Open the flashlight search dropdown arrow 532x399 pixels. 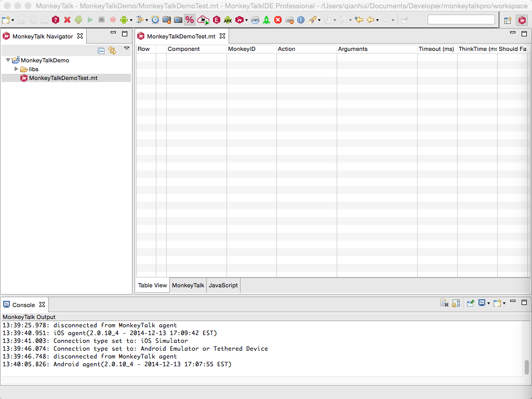click(320, 20)
